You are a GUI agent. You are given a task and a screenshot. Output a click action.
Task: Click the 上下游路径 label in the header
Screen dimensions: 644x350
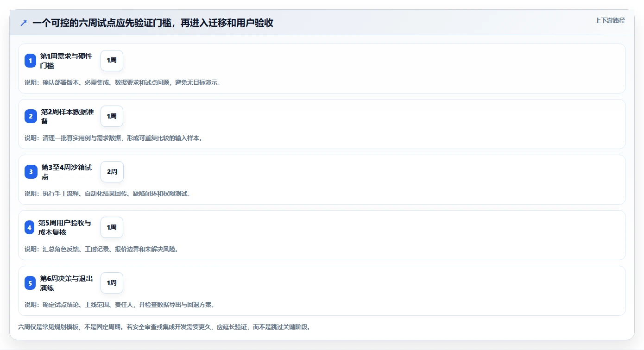[x=610, y=20]
